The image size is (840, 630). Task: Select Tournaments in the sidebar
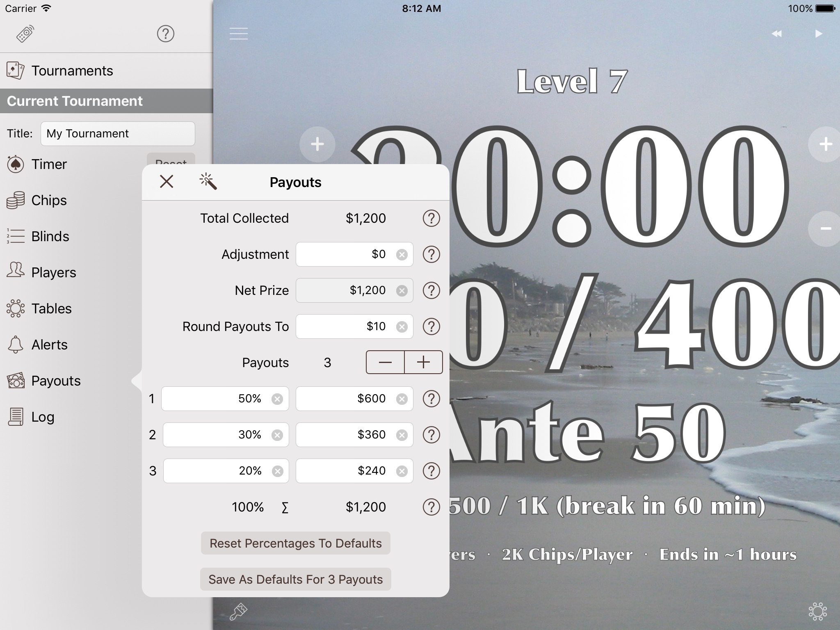(72, 71)
